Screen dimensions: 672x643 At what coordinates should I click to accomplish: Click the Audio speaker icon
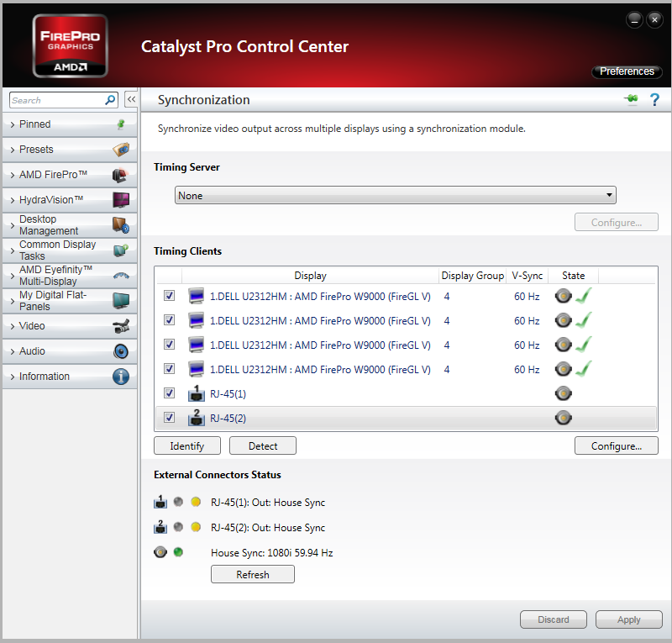click(x=121, y=351)
